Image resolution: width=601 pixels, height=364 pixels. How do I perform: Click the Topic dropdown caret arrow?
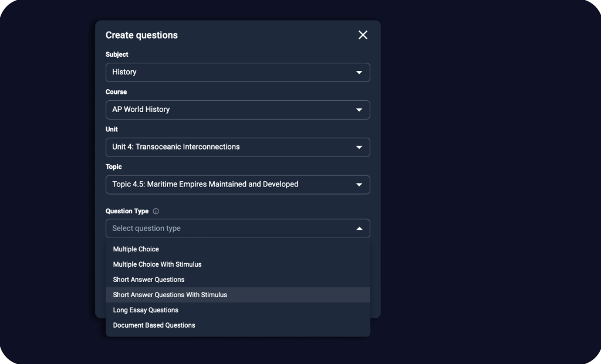coord(359,185)
